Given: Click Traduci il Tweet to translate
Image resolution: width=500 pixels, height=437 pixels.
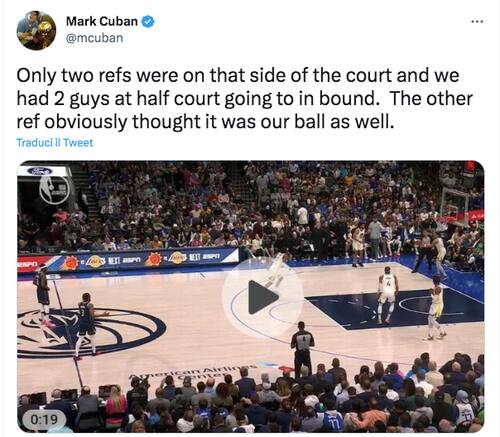Looking at the screenshot, I should point(55,143).
